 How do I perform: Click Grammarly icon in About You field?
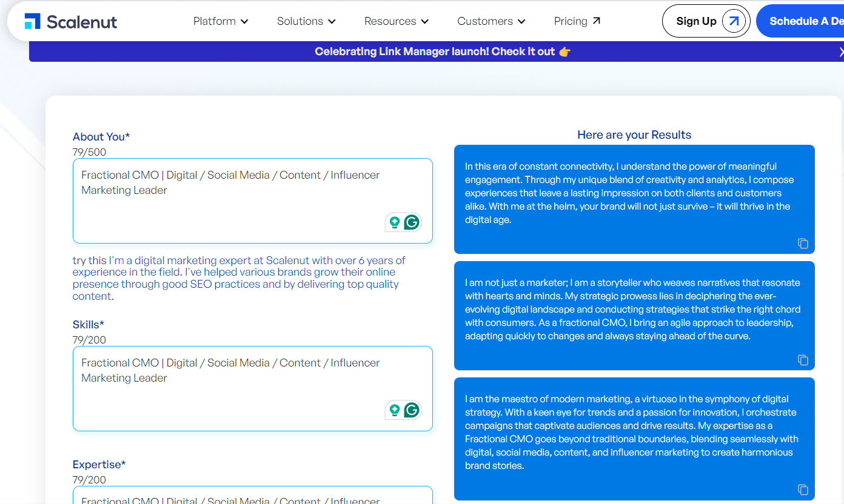(x=412, y=222)
